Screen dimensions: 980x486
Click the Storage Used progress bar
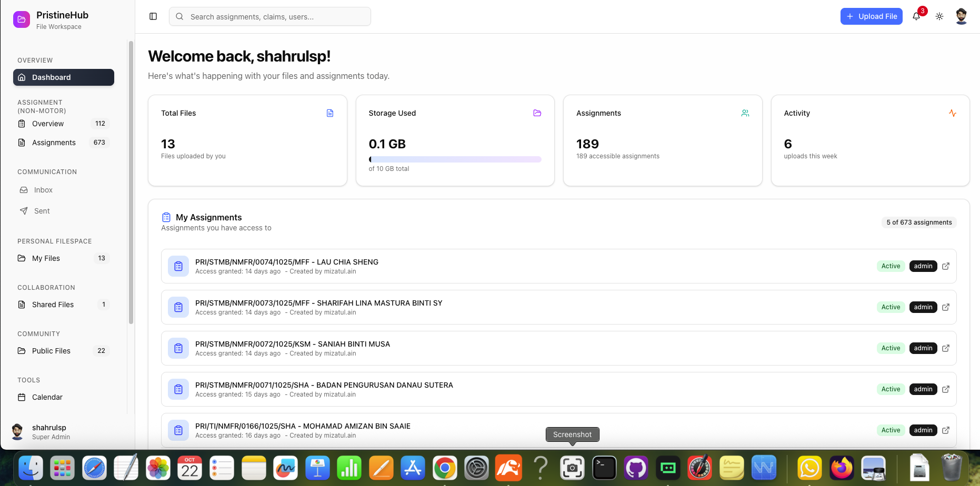coord(455,159)
